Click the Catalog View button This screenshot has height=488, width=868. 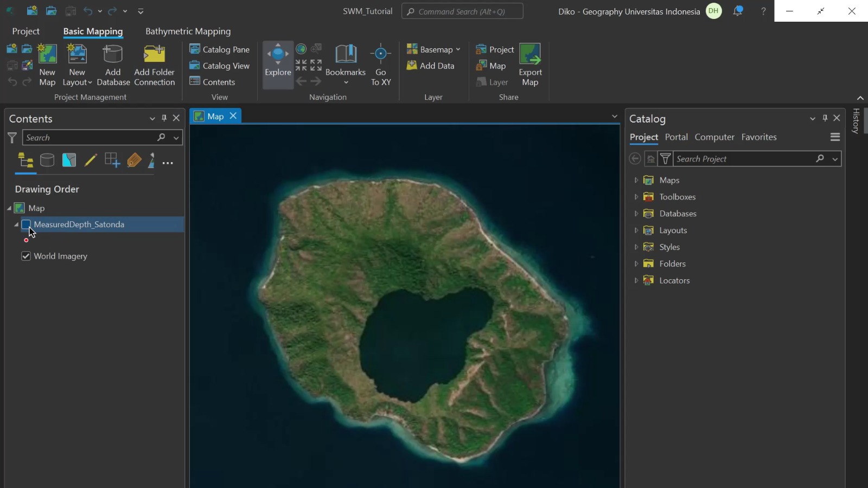coord(220,66)
